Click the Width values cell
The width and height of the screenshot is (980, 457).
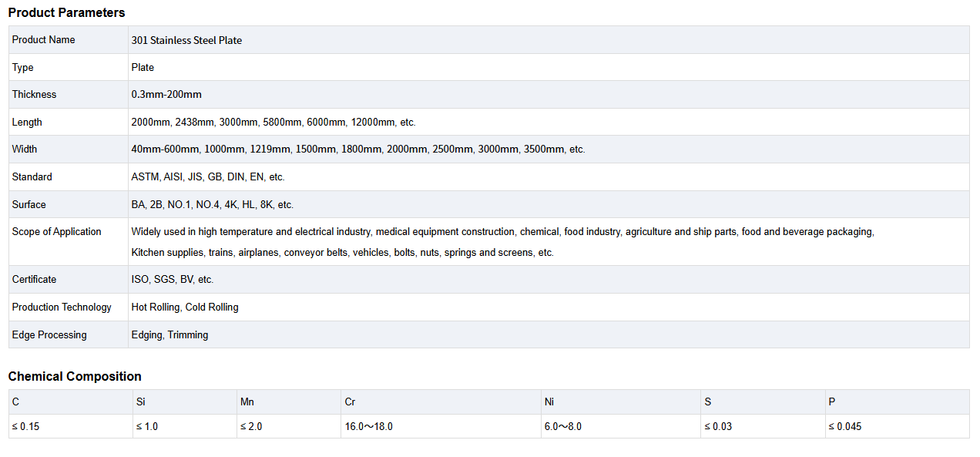click(358, 149)
